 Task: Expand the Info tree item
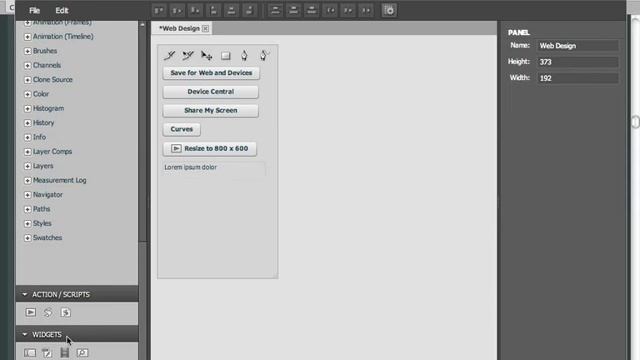pos(27,137)
